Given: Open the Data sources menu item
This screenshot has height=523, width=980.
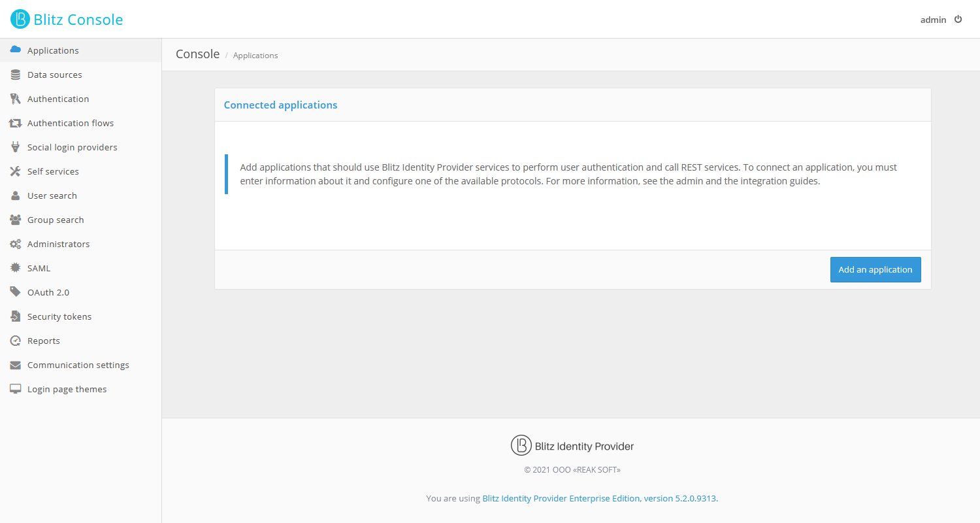Looking at the screenshot, I should point(81,75).
